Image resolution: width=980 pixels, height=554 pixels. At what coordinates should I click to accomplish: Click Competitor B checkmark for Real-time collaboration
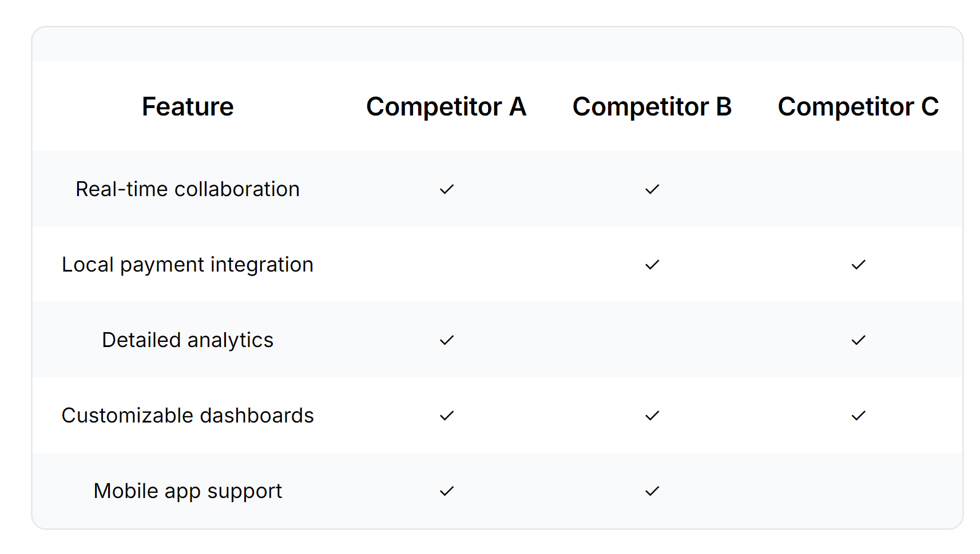tap(652, 189)
